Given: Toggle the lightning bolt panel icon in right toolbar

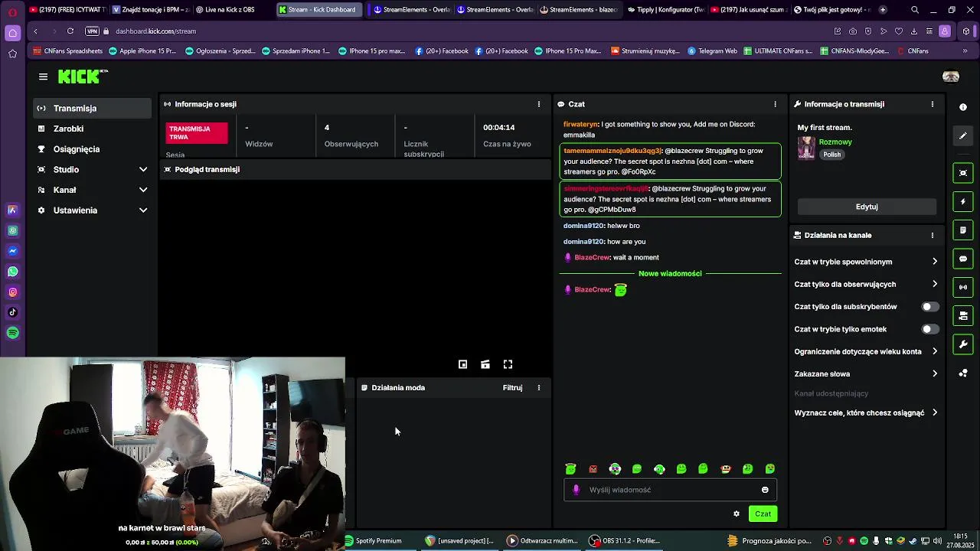Looking at the screenshot, I should click(x=963, y=202).
